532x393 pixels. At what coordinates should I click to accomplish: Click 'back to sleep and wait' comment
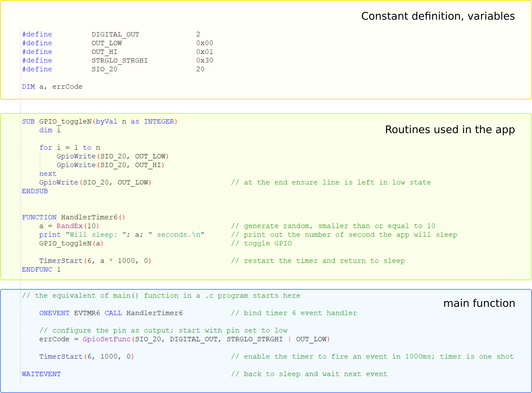pyautogui.click(x=309, y=374)
